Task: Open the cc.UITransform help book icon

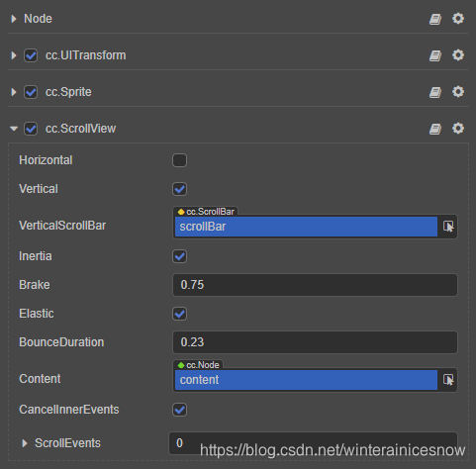Action: pyautogui.click(x=435, y=55)
